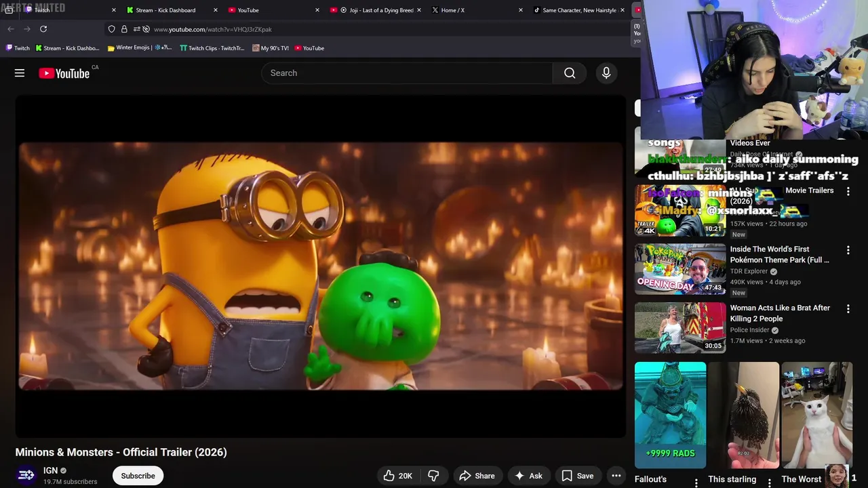The width and height of the screenshot is (868, 488).
Task: Start voice search with the microphone icon
Action: point(606,73)
